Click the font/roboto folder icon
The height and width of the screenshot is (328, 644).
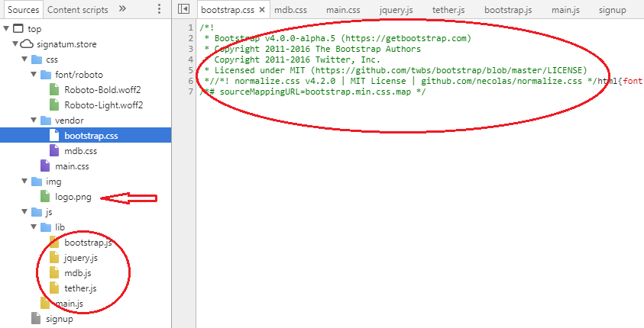(x=46, y=74)
